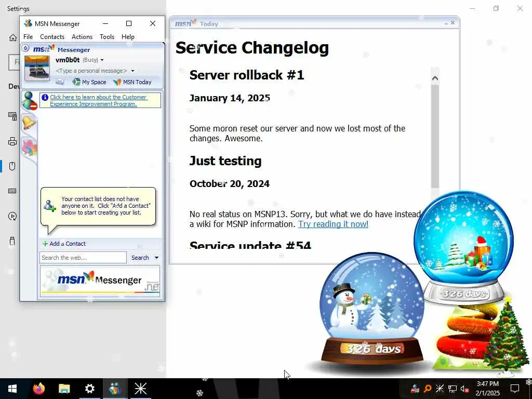
Task: Click the Settings Home icon
Action: pos(12,37)
